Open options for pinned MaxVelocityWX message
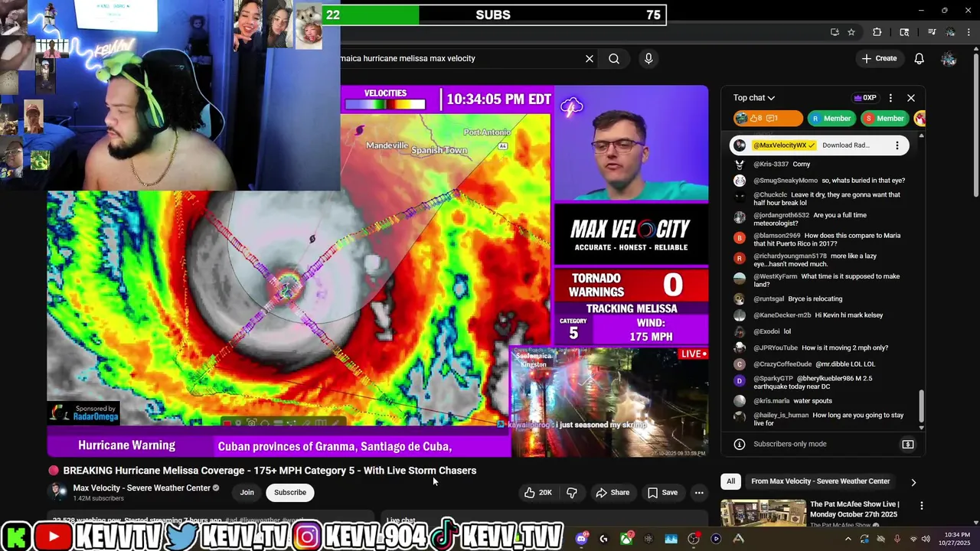 coord(897,145)
